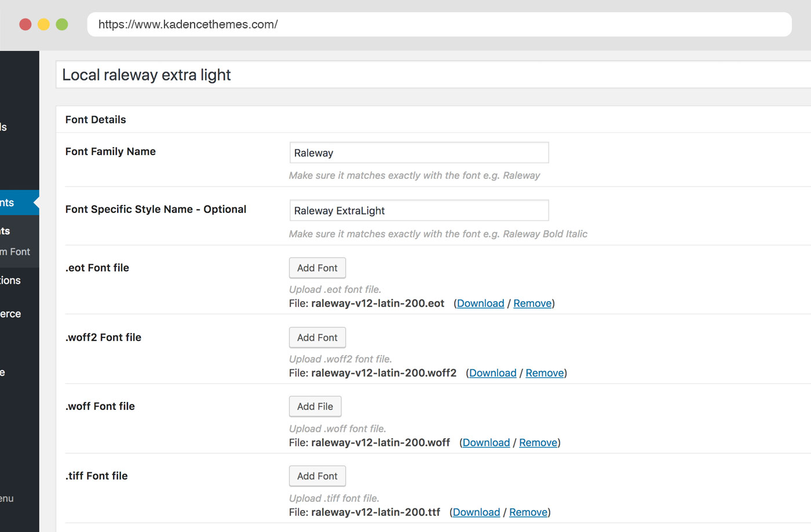This screenshot has height=532, width=811.
Task: Remove the raleway-v12-latin-200.ttf file
Action: 528,512
